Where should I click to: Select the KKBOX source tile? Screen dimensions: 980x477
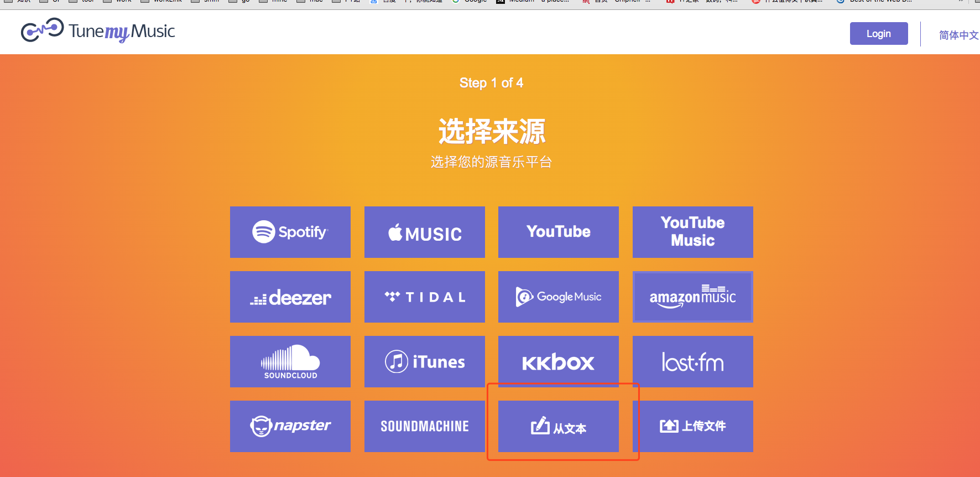(x=559, y=361)
